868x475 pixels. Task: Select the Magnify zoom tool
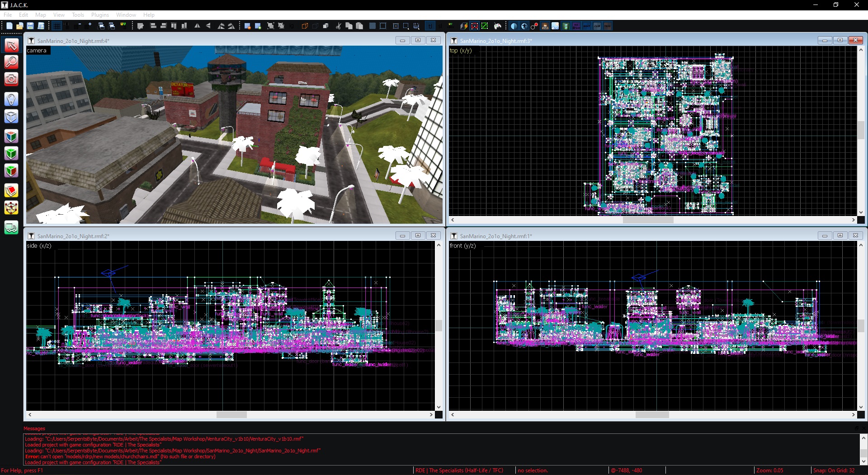tap(11, 62)
